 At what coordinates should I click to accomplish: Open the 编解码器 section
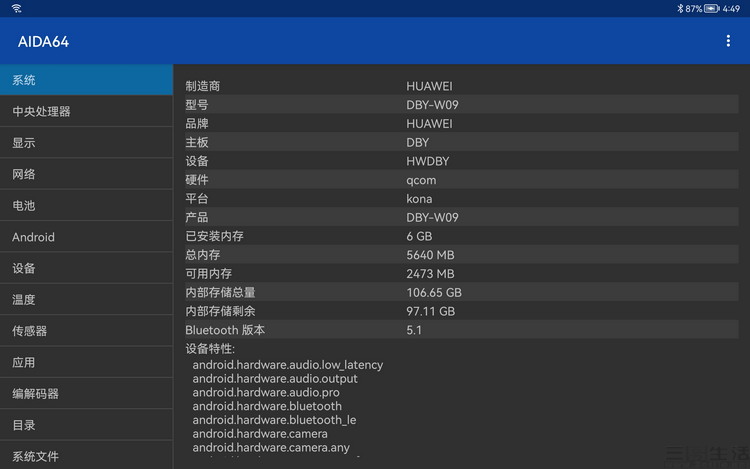pos(86,393)
